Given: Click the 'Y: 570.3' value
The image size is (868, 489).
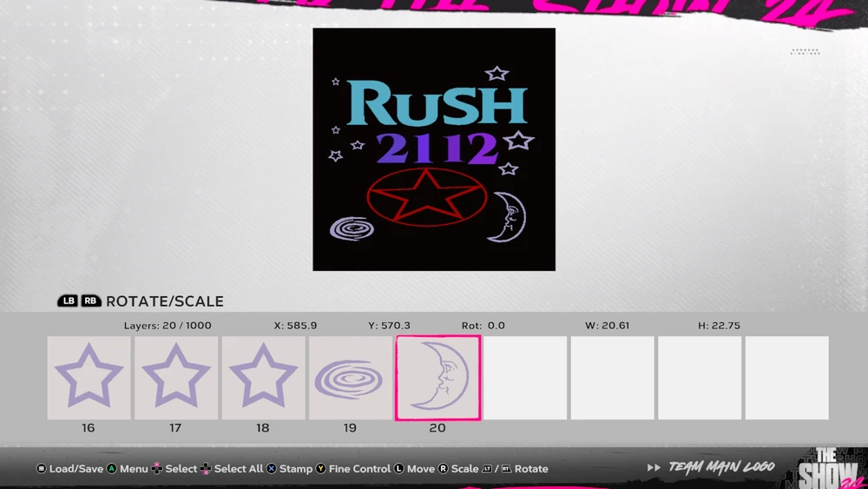Looking at the screenshot, I should [389, 326].
